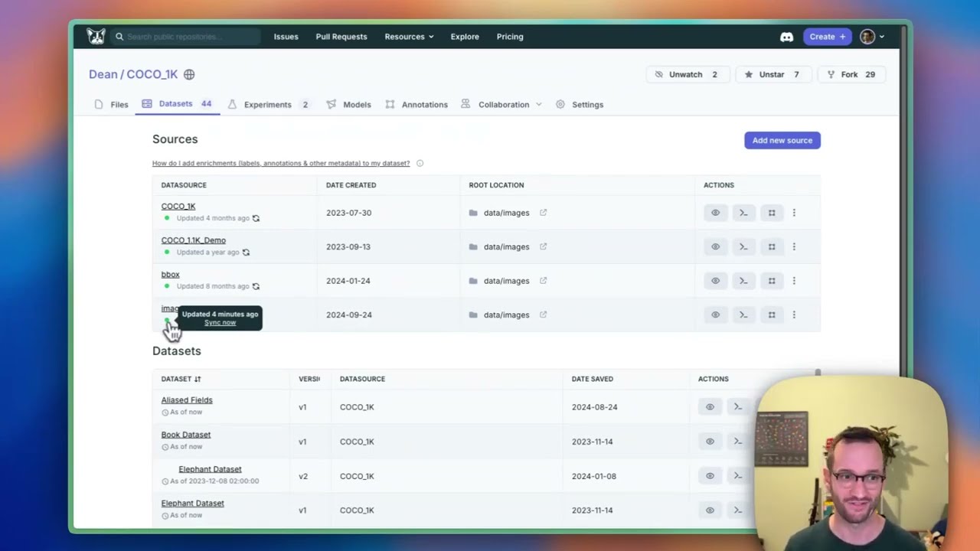Viewport: 980px width, 551px height.
Task: Open terminal icon for 2024-09-24 source row
Action: 743,315
